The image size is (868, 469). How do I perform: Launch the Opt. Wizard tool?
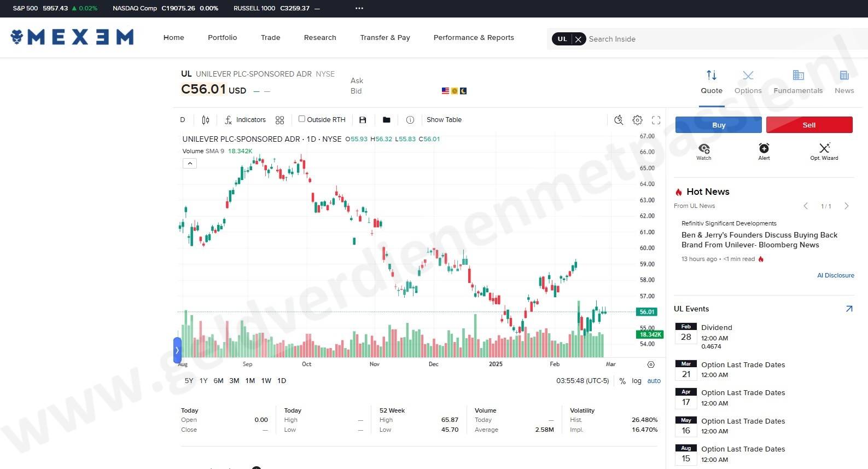824,151
